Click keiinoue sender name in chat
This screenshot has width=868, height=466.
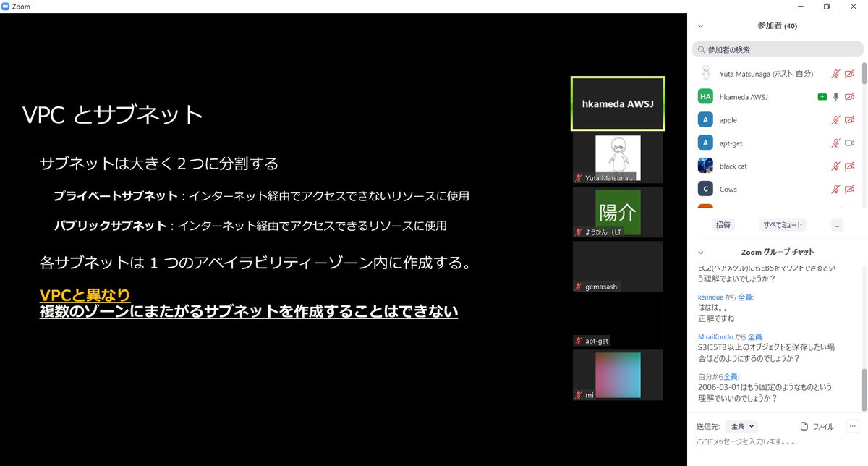712,297
